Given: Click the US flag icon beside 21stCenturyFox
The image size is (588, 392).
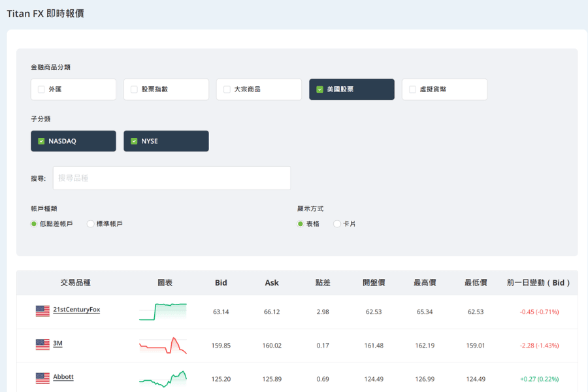Looking at the screenshot, I should pyautogui.click(x=42, y=311).
